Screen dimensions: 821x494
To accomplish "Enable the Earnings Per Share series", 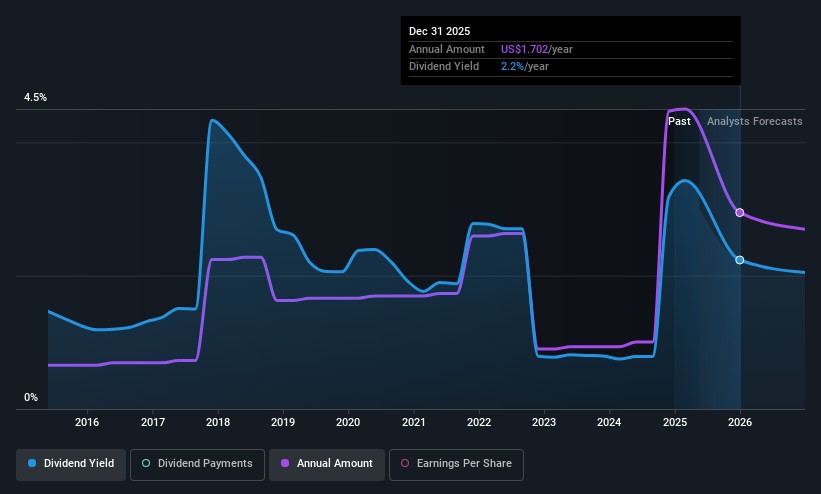I will click(456, 464).
